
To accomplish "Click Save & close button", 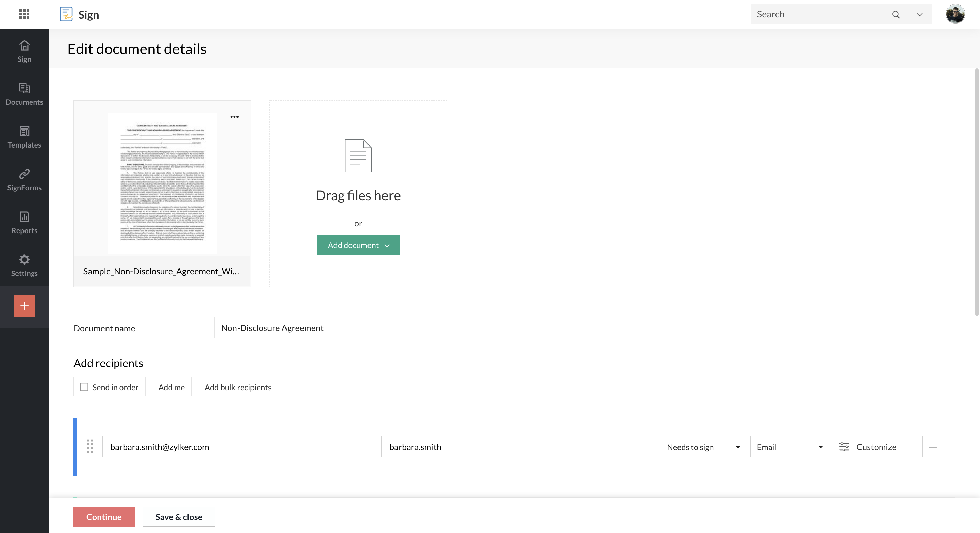I will point(178,517).
